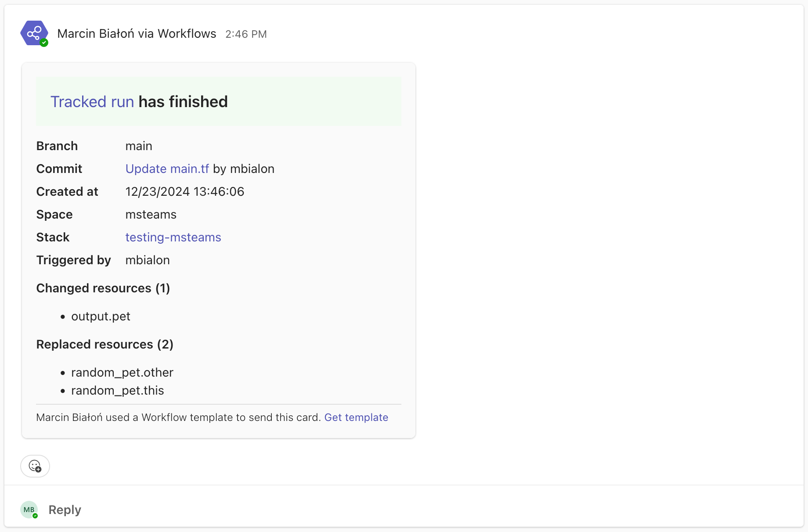Image resolution: width=808 pixels, height=532 pixels.
Task: Open the 'testing-msteams' stack link
Action: pos(173,237)
